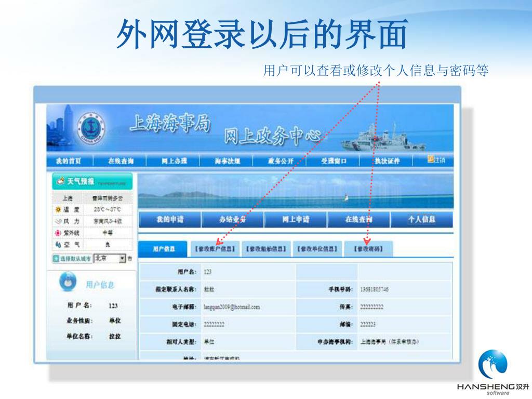
Task: Click the wind icon next to 风力
Action: [58, 221]
